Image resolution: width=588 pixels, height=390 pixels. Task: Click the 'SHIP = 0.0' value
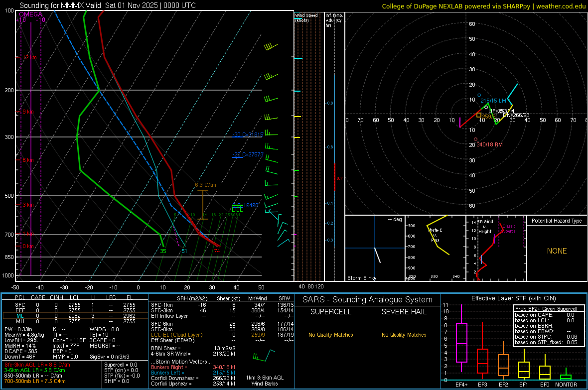click(117, 381)
